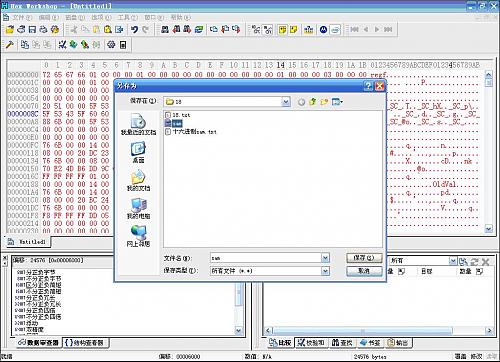500x362 pixels.
Task: Go up one folder level in dialog
Action: pos(313,102)
